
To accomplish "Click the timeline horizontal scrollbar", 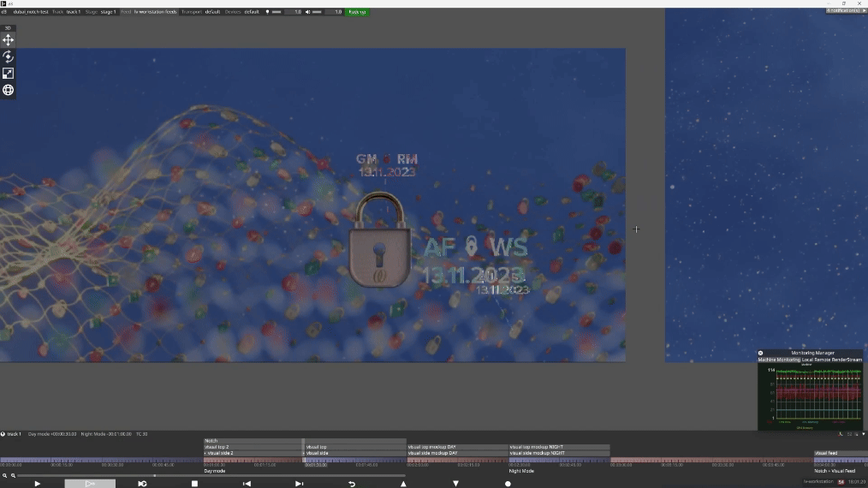I will coord(211,475).
